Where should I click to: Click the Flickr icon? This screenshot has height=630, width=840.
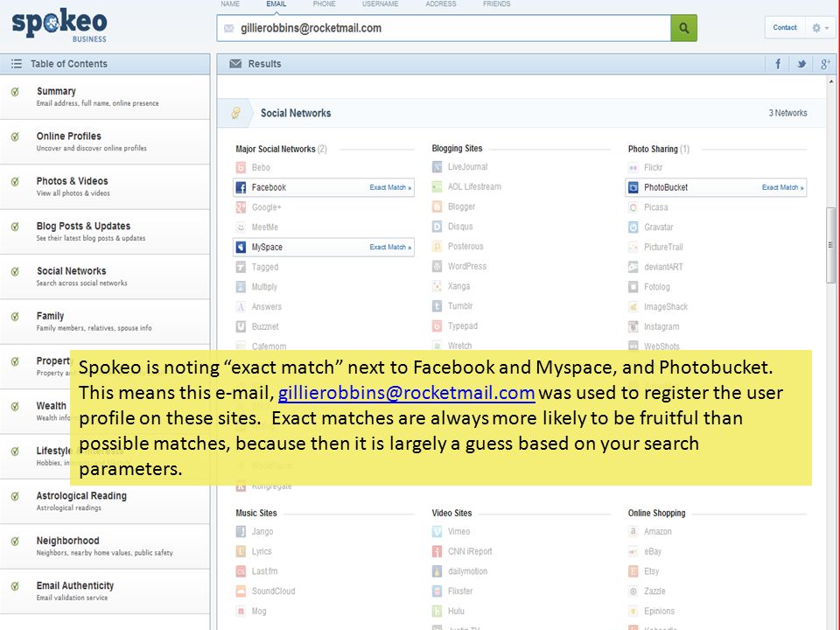click(633, 168)
